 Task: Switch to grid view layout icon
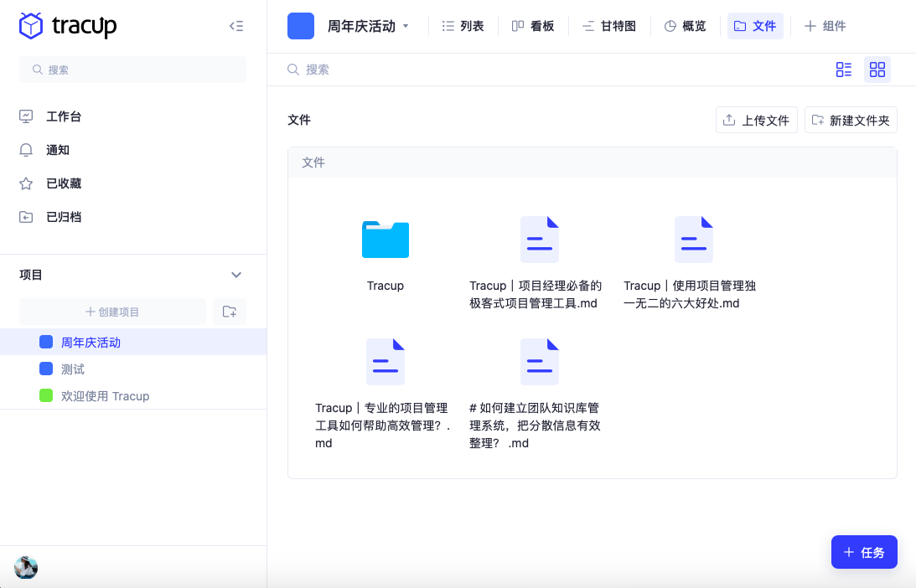click(x=877, y=70)
